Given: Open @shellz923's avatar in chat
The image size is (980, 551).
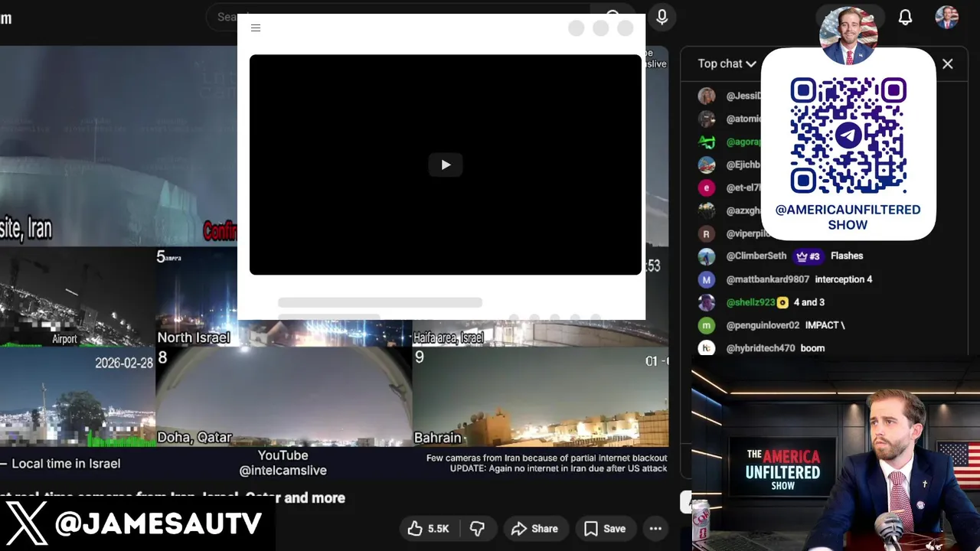Looking at the screenshot, I should [707, 302].
